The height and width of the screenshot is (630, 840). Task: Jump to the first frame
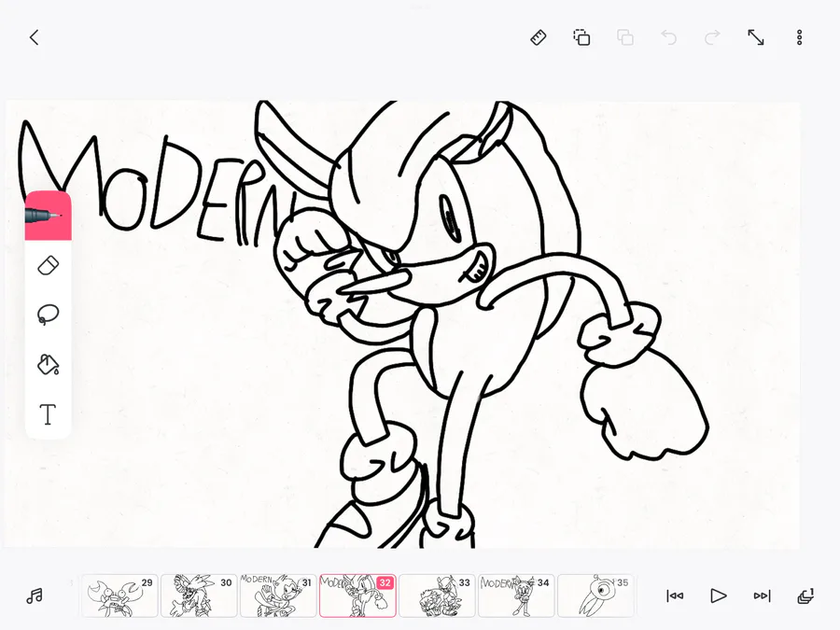(675, 595)
